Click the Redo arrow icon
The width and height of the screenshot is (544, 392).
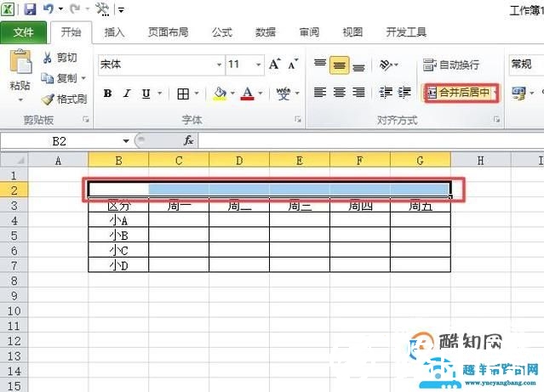coord(75,9)
